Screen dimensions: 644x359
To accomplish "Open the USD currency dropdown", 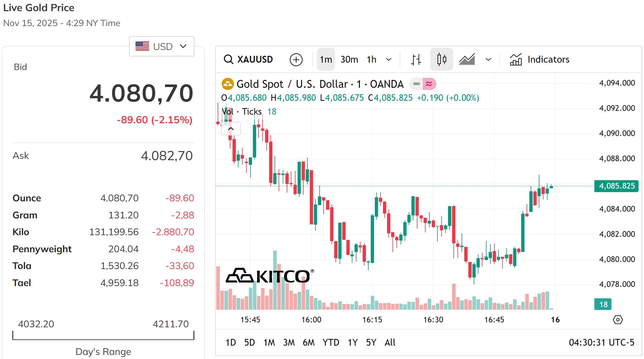I will pos(161,46).
